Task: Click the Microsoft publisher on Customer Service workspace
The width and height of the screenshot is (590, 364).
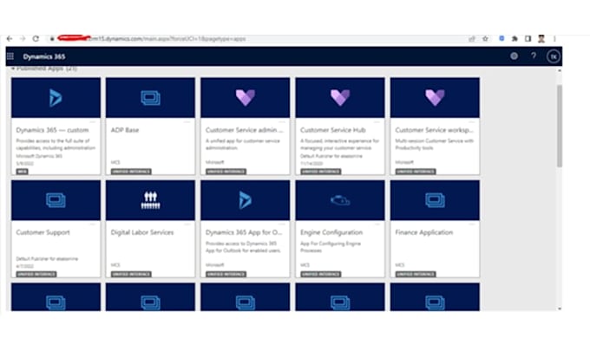Action: click(x=404, y=162)
